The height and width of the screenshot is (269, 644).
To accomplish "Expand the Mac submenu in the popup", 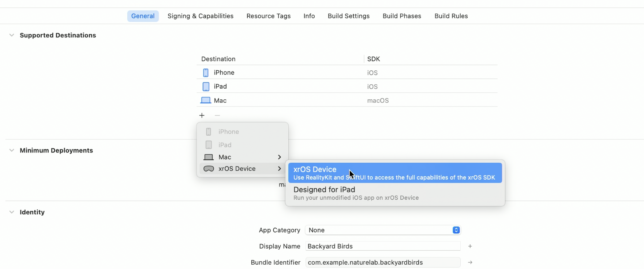I will [x=242, y=157].
